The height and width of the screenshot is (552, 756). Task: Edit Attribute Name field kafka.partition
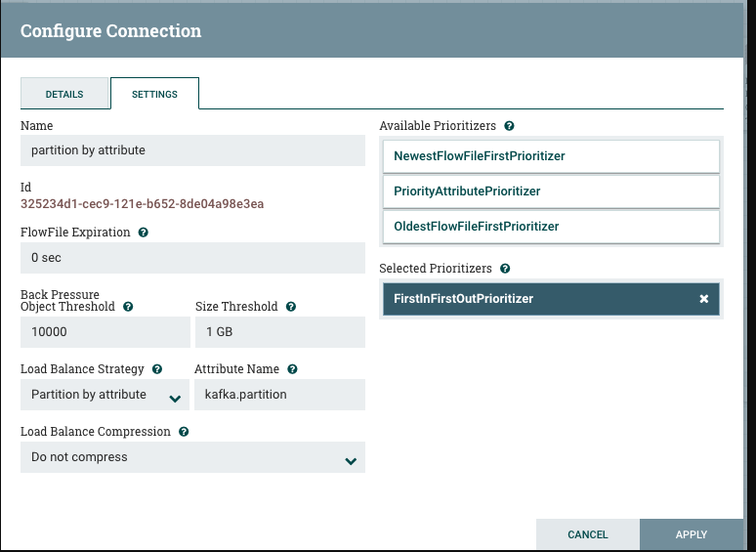pyautogui.click(x=279, y=395)
